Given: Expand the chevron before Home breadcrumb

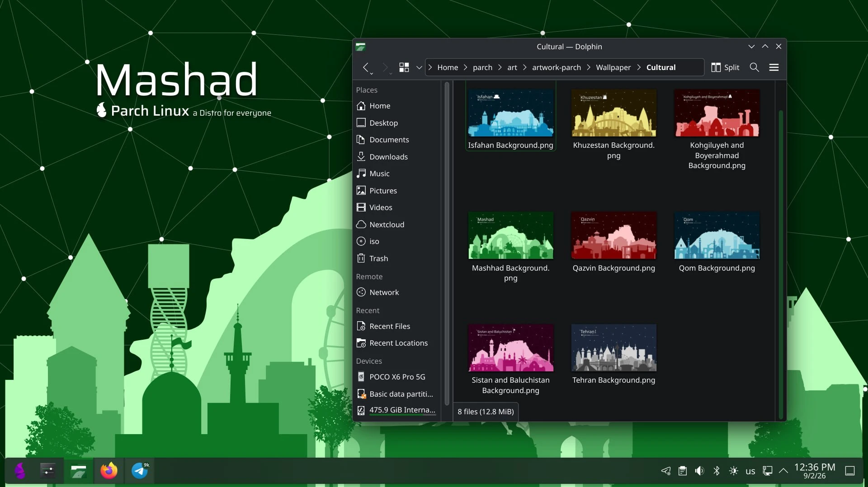Looking at the screenshot, I should 430,67.
